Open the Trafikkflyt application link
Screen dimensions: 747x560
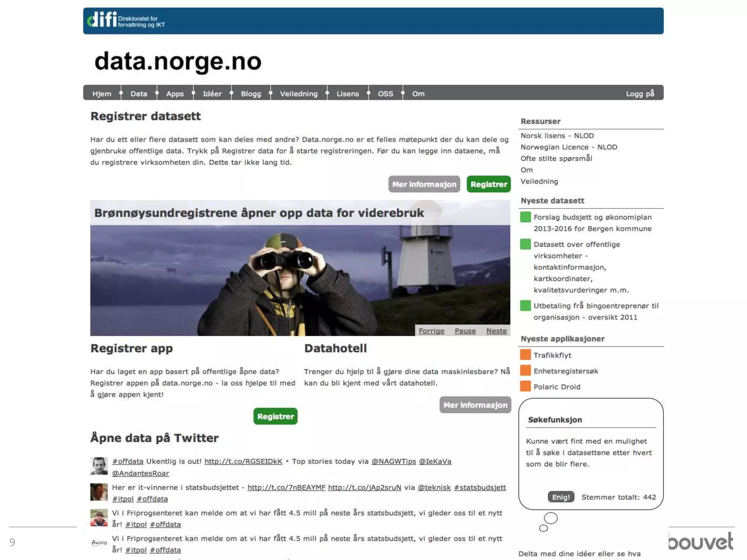tap(552, 355)
